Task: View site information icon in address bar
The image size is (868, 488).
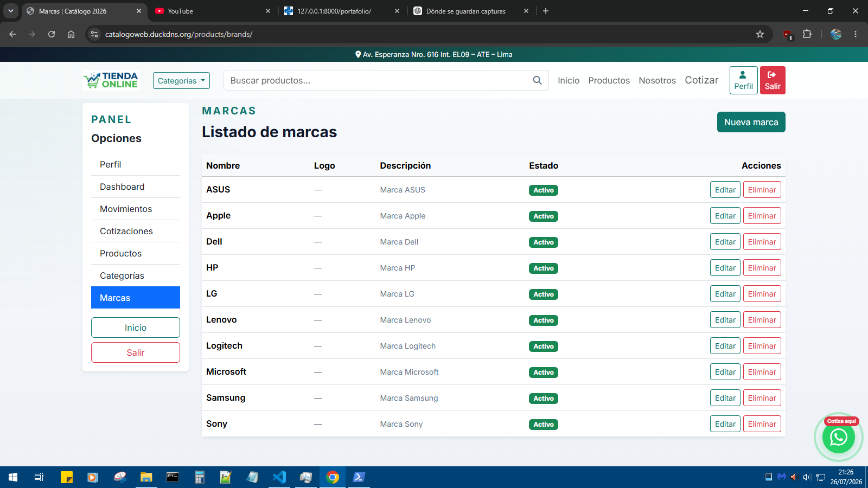Action: coord(94,34)
